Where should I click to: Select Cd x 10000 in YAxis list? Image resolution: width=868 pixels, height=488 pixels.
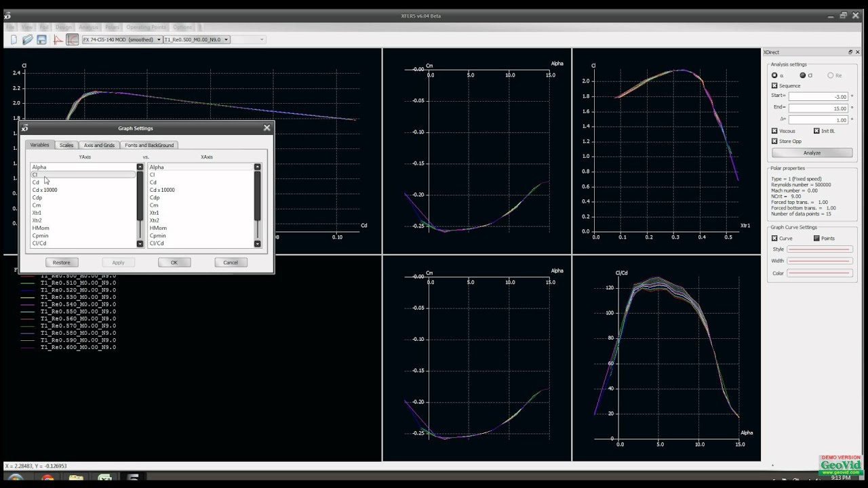83,190
